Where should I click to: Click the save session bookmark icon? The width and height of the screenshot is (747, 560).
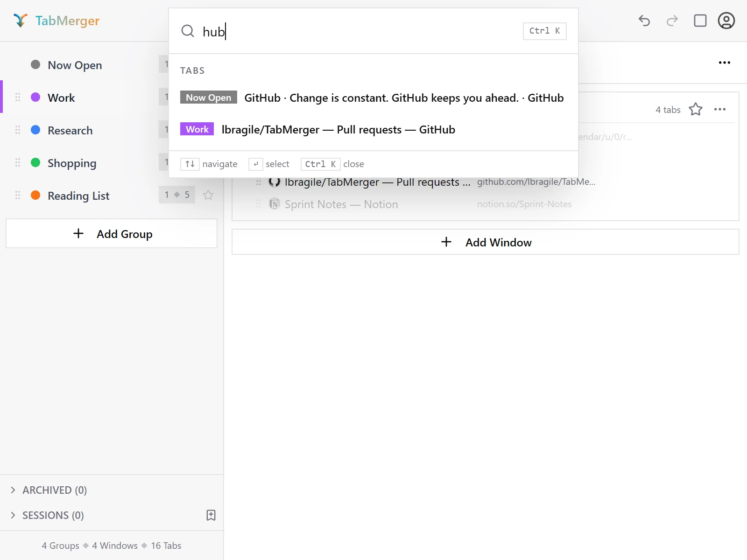211,515
